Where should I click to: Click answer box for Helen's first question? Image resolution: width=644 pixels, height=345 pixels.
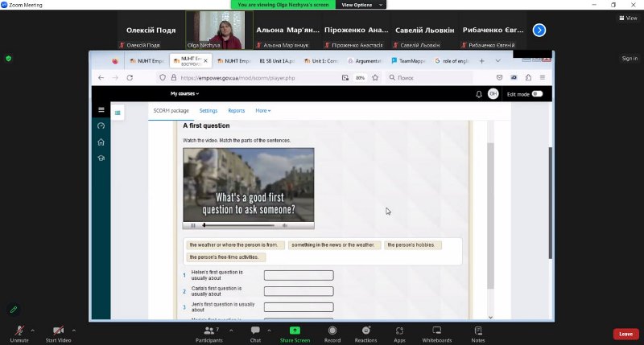(299, 275)
